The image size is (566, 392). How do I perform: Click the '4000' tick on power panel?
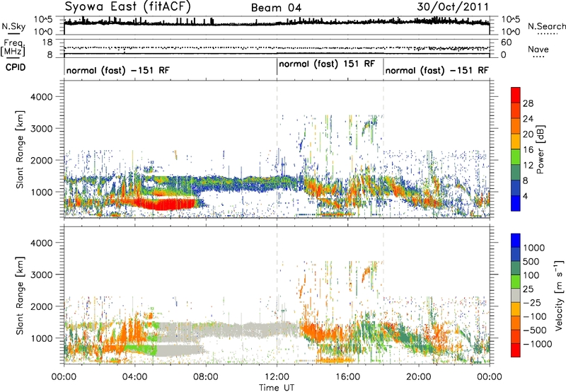coord(42,97)
